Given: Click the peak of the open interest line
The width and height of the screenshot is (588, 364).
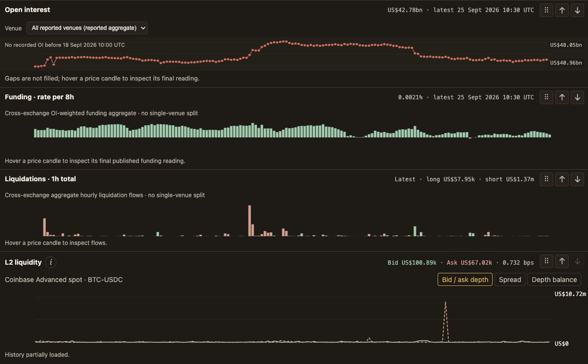Looking at the screenshot, I should (x=284, y=41).
